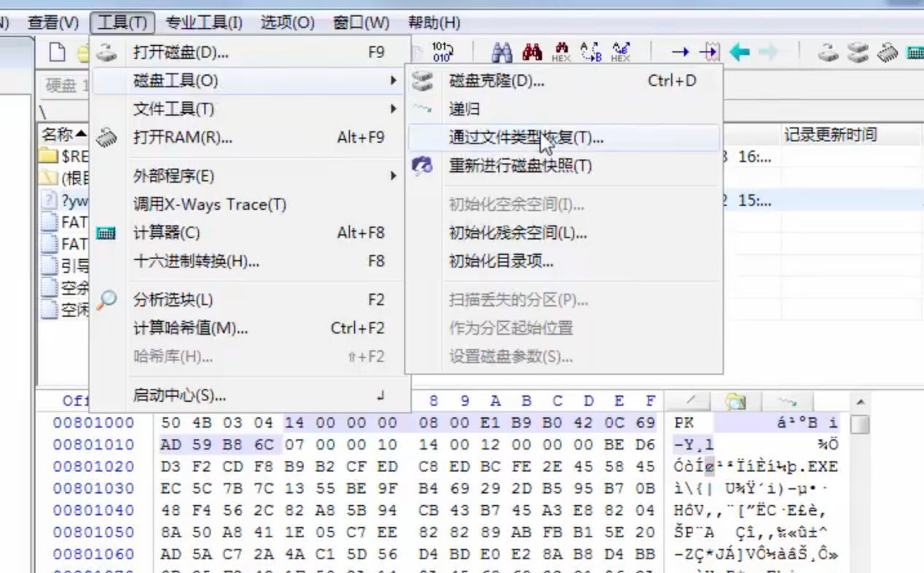This screenshot has height=573, width=924.
Task: Click the Replace Text A-to-B icon
Action: click(590, 52)
